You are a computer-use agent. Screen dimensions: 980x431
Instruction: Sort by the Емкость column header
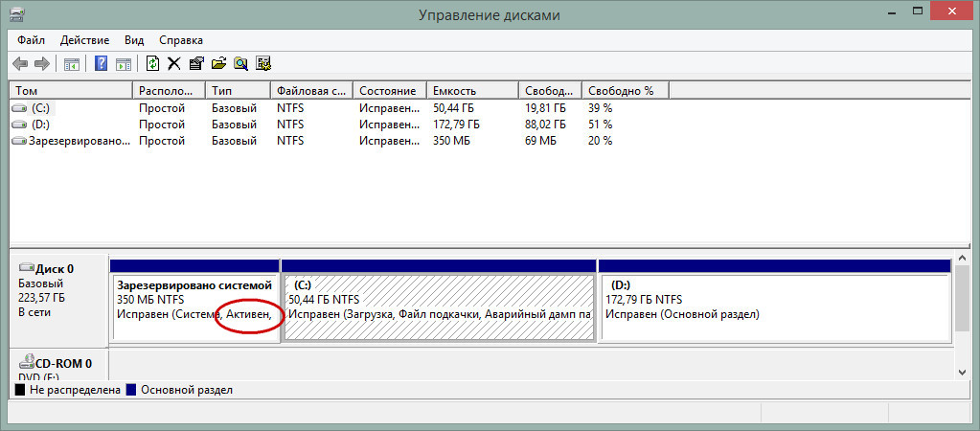tap(472, 91)
